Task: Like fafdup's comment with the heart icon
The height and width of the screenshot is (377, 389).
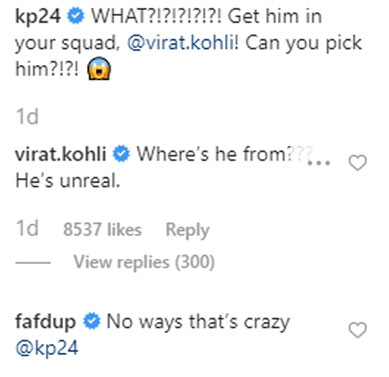Action: pyautogui.click(x=357, y=330)
